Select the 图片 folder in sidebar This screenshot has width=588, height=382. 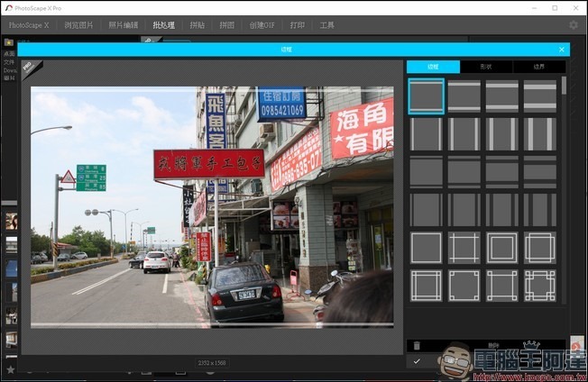pos(9,77)
